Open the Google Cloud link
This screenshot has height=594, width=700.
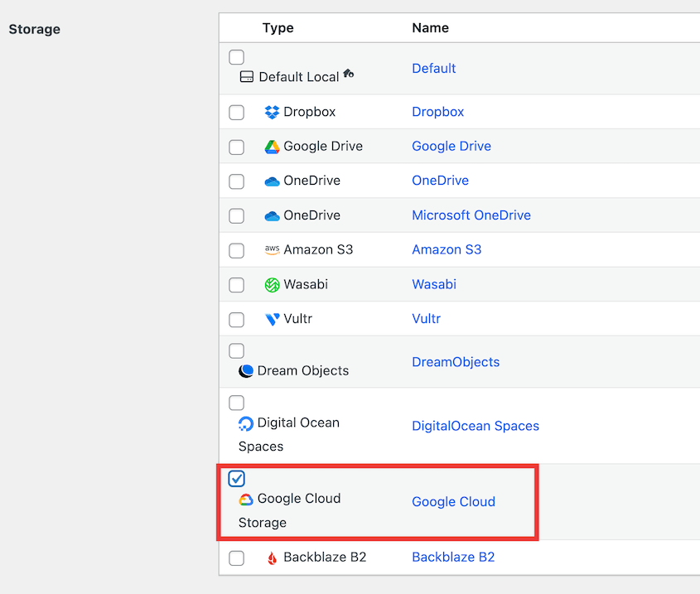pyautogui.click(x=454, y=501)
